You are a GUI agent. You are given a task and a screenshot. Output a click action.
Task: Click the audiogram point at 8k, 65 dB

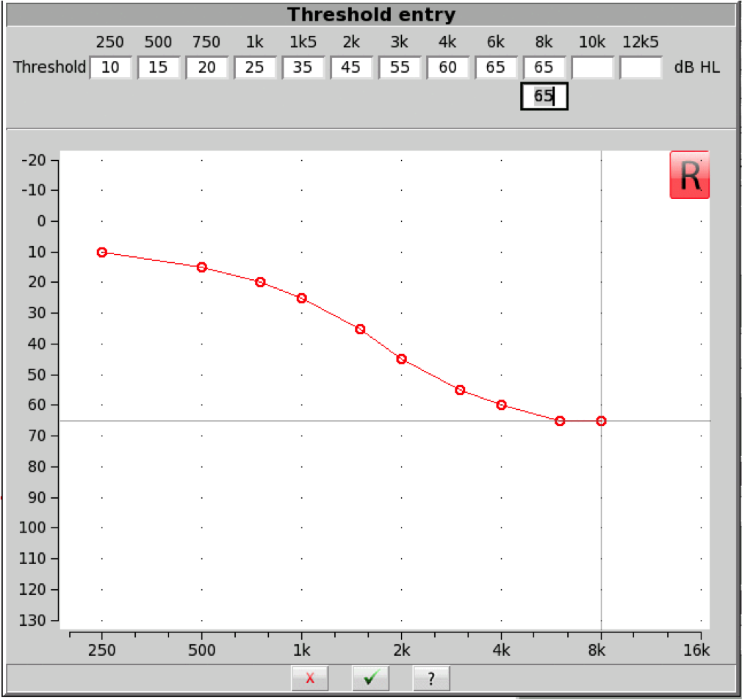[601, 420]
